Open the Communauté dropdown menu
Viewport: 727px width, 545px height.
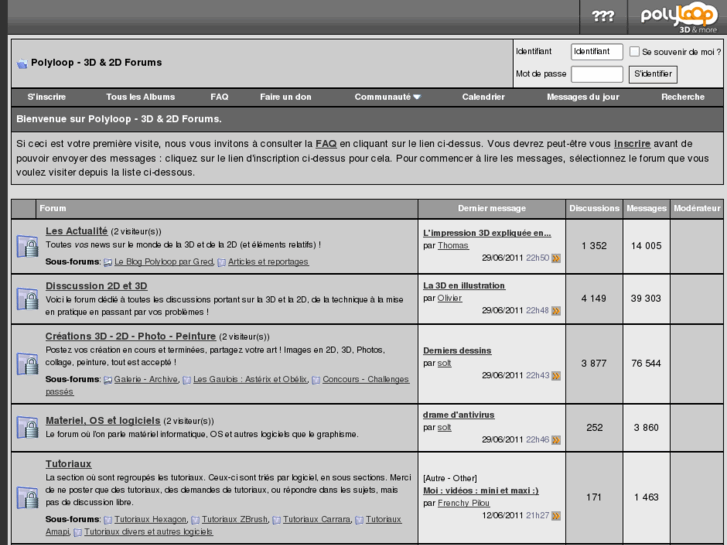(x=388, y=97)
